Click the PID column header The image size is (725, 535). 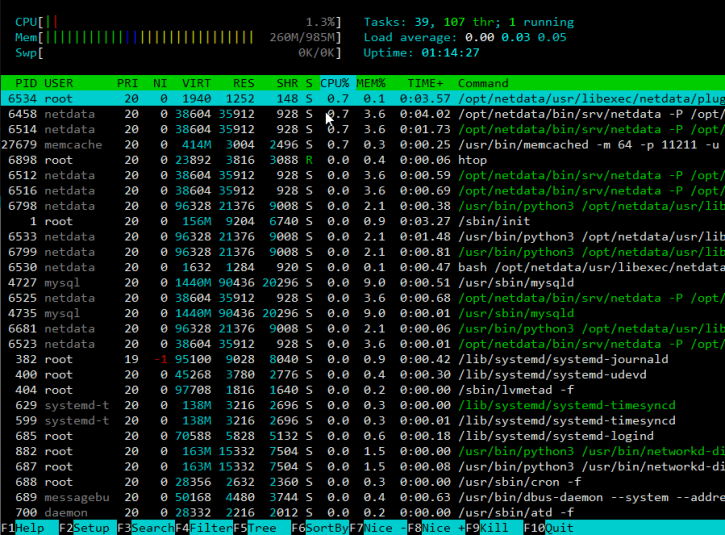26,83
